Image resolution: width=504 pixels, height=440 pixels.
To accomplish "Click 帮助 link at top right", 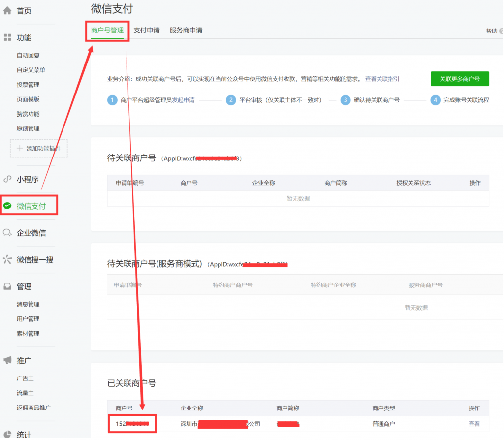I will pyautogui.click(x=492, y=31).
